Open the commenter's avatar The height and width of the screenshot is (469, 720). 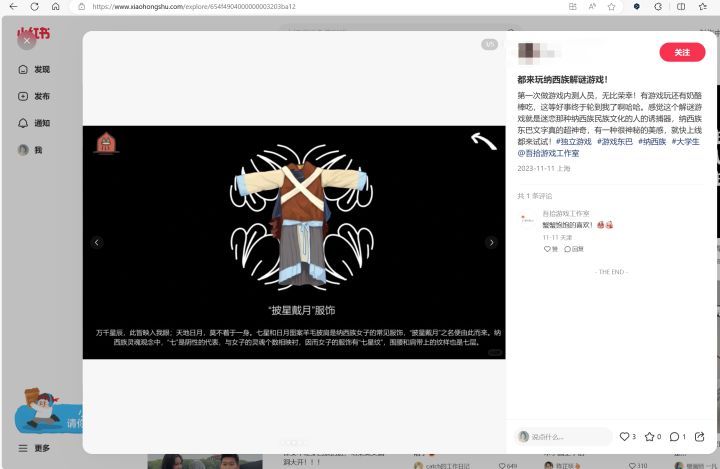pyautogui.click(x=527, y=220)
